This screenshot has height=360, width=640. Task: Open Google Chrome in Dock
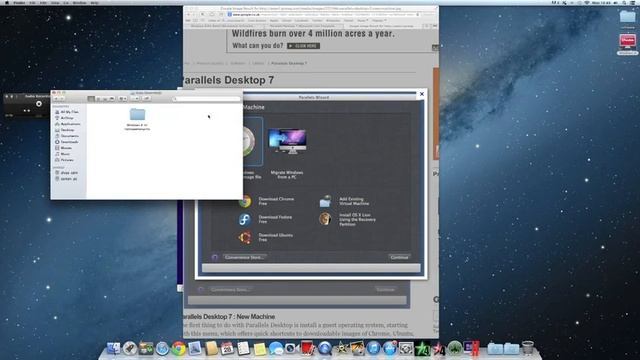pyautogui.click(x=178, y=349)
